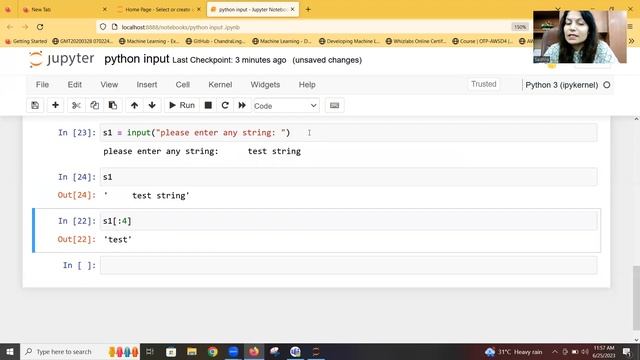
Task: Click the please enter any string output
Action: click(x=202, y=151)
